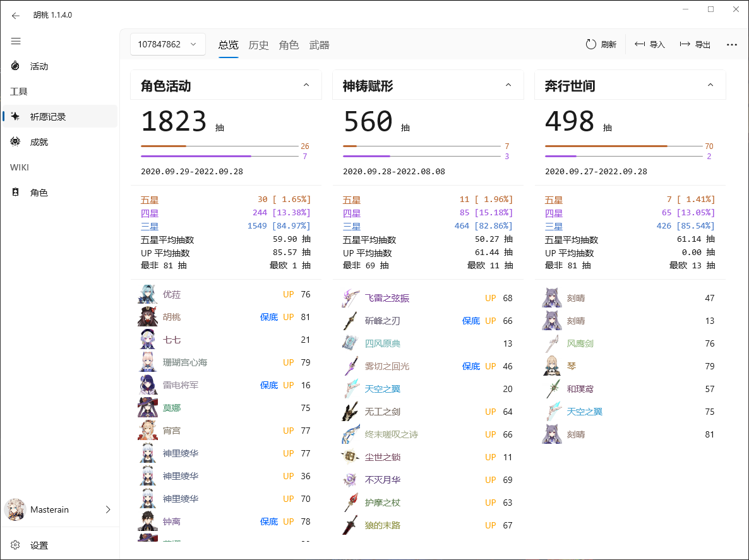Open the WIKI 角色 sidebar item
749x560 pixels.
pyautogui.click(x=39, y=193)
